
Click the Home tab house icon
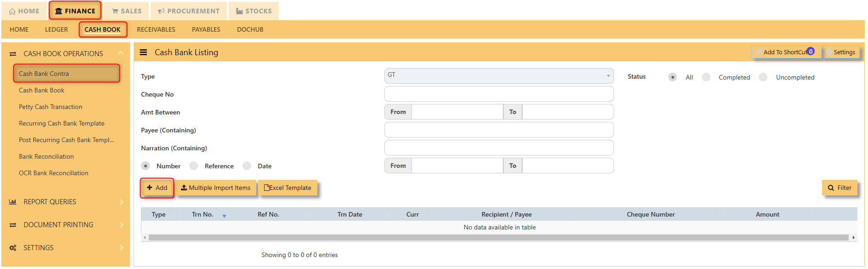(x=12, y=11)
